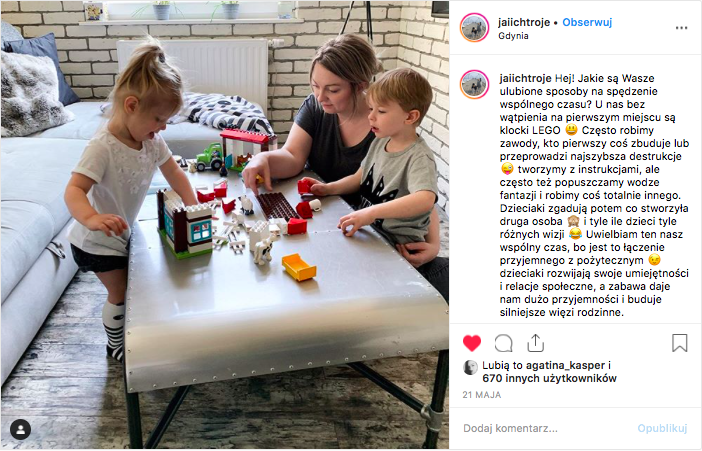The image size is (702, 451).
Task: Open jaiichtroje username in caption
Action: [x=525, y=78]
